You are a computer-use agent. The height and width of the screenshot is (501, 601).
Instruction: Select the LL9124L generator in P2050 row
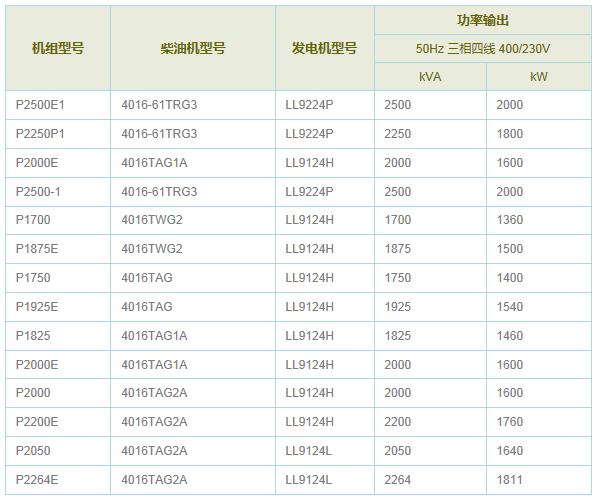[x=308, y=451]
